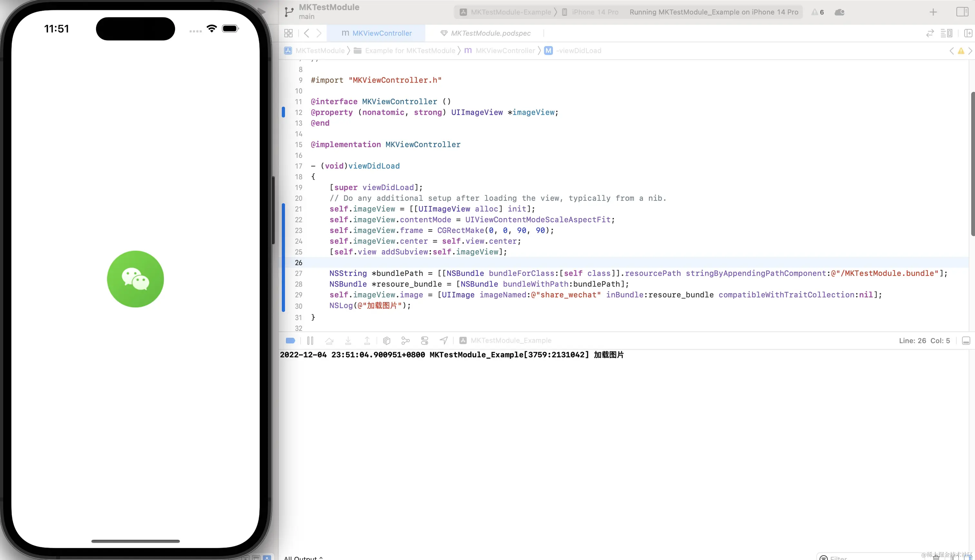This screenshot has width=975, height=560.
Task: Open the cloud status icon
Action: click(840, 12)
